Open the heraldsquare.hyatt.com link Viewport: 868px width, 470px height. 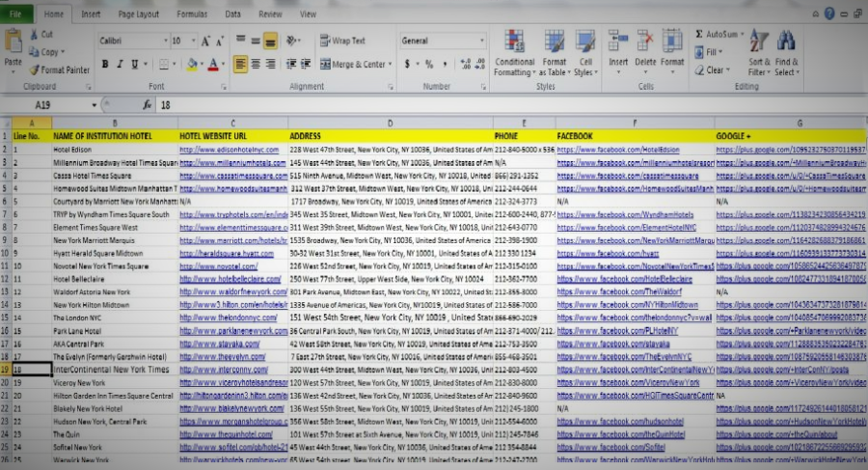point(227,253)
